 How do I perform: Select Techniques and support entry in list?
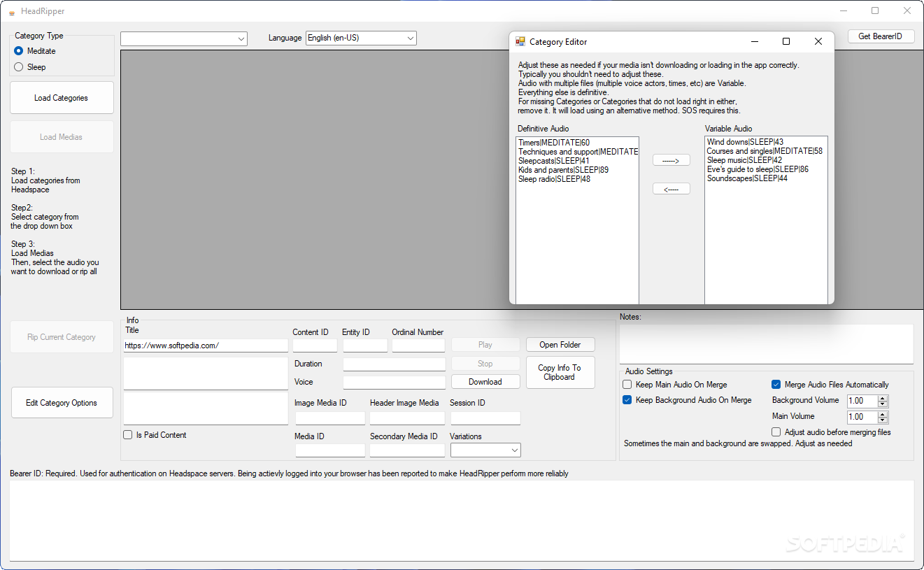pos(577,152)
